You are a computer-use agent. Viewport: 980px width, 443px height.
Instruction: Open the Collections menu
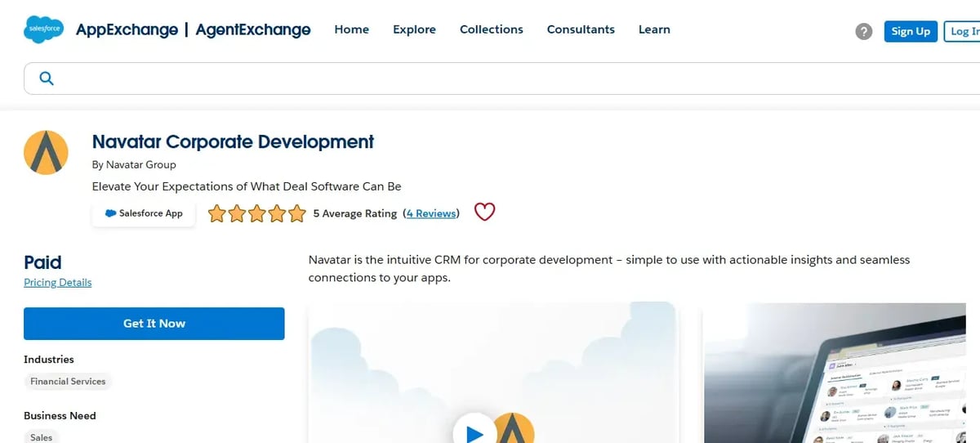click(x=492, y=29)
